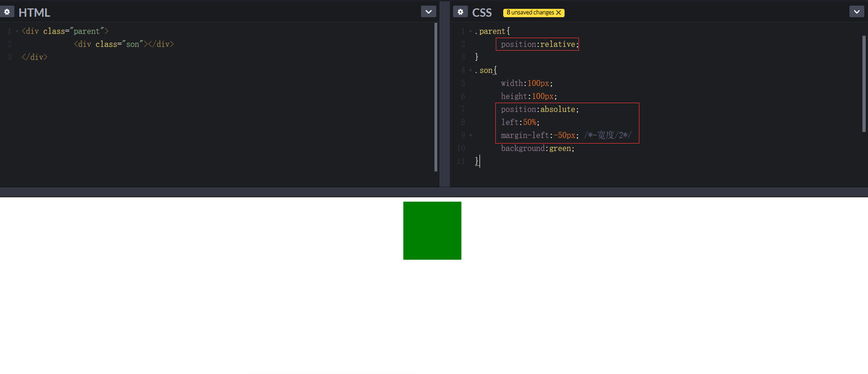
Task: Click the CSS comment on line 9
Action: [608, 135]
